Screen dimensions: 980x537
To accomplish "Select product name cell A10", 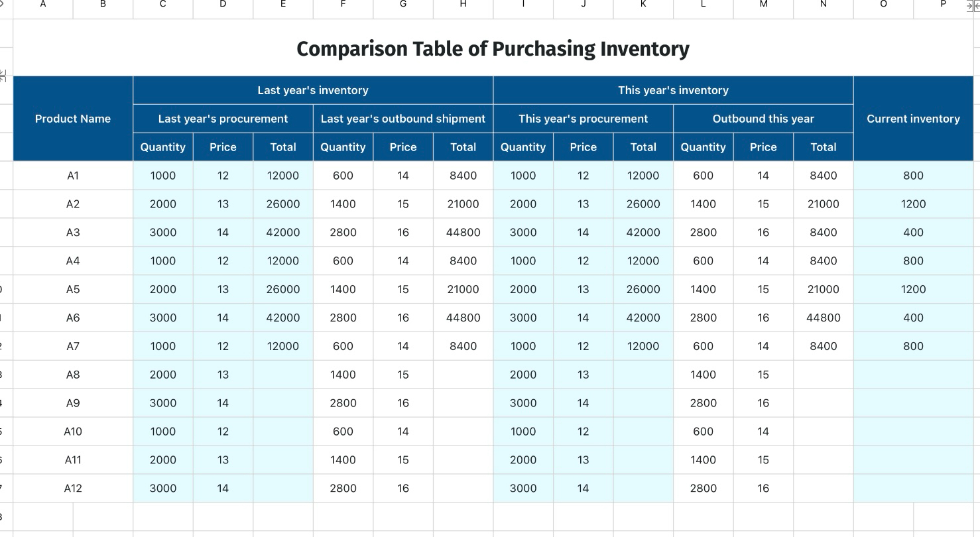I will click(x=73, y=432).
